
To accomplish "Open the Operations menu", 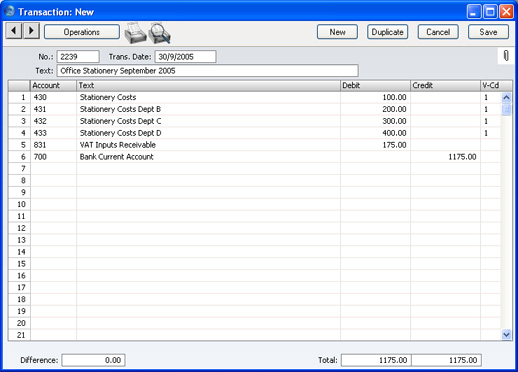I will point(82,32).
